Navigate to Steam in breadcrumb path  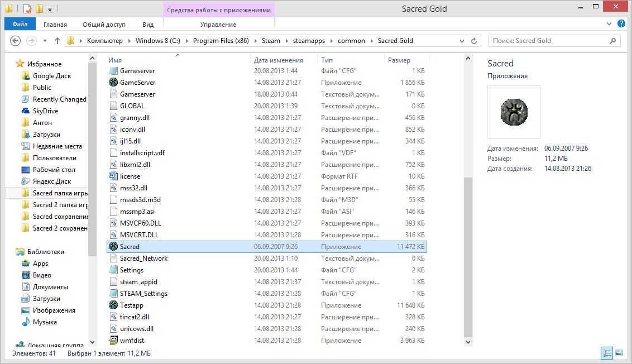click(x=271, y=41)
